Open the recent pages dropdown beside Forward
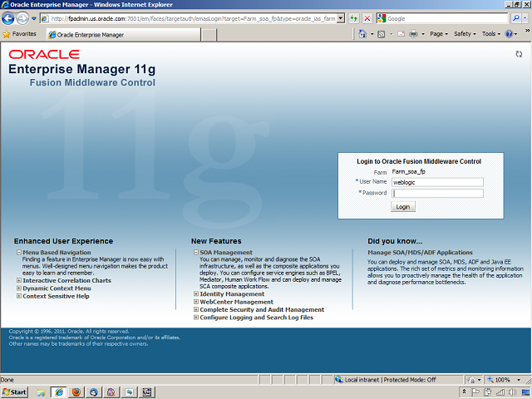This screenshot has height=399, width=532. coord(34,18)
